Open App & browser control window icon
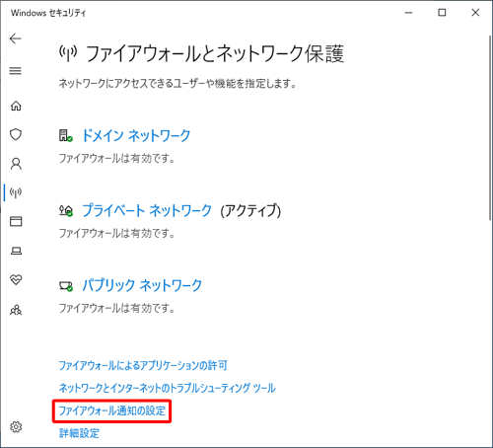Screen dimensions: 493x448 16,221
